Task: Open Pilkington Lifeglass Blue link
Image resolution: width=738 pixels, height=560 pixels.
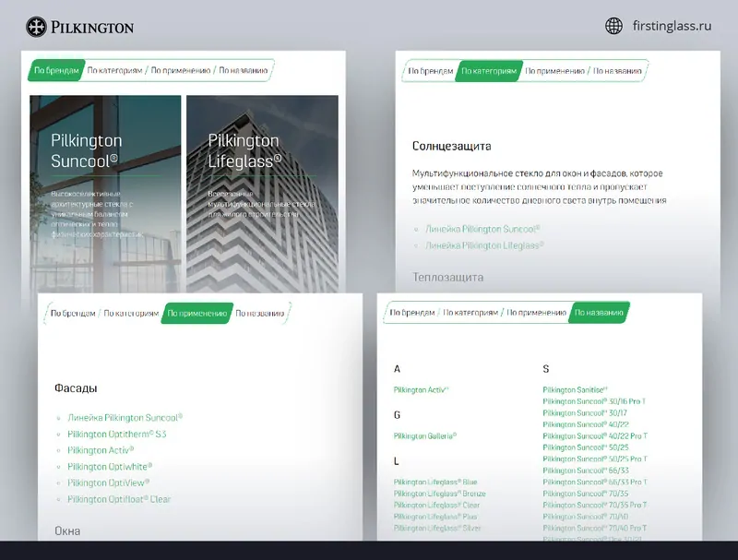Action: (x=435, y=482)
